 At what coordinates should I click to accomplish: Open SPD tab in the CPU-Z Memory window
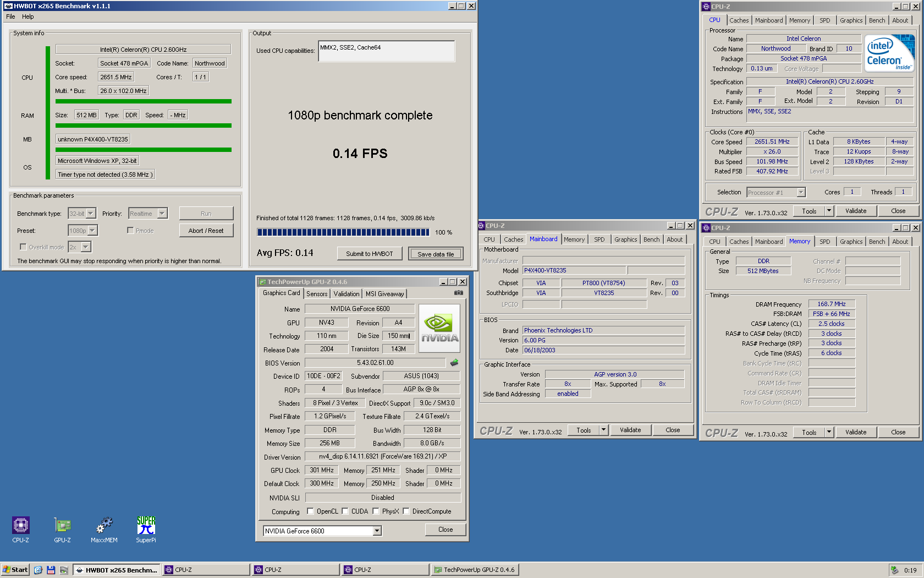point(825,242)
